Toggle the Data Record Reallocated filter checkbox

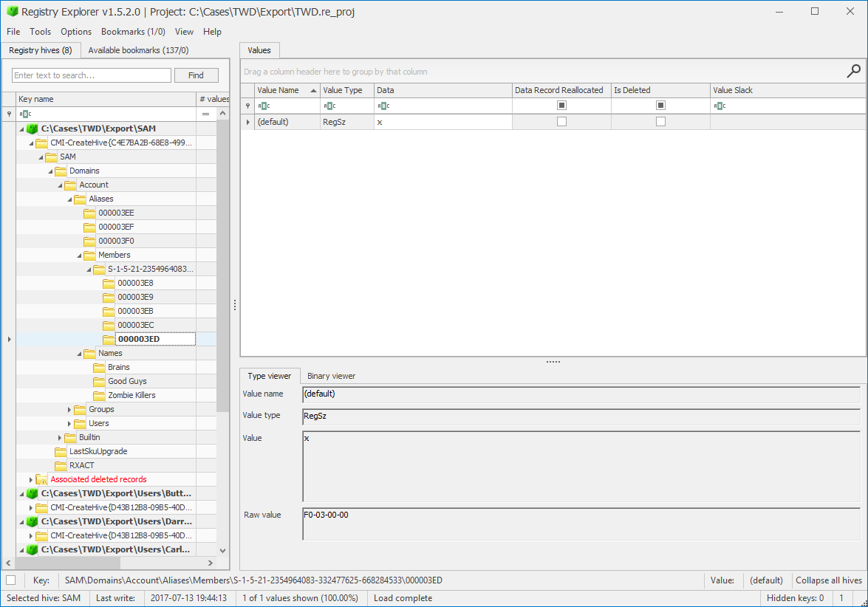[561, 105]
